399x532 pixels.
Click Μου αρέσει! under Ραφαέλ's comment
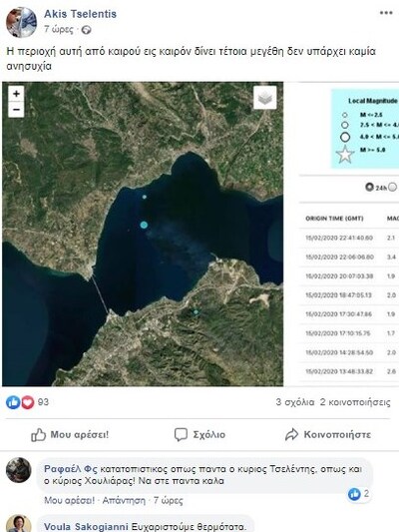(x=69, y=500)
